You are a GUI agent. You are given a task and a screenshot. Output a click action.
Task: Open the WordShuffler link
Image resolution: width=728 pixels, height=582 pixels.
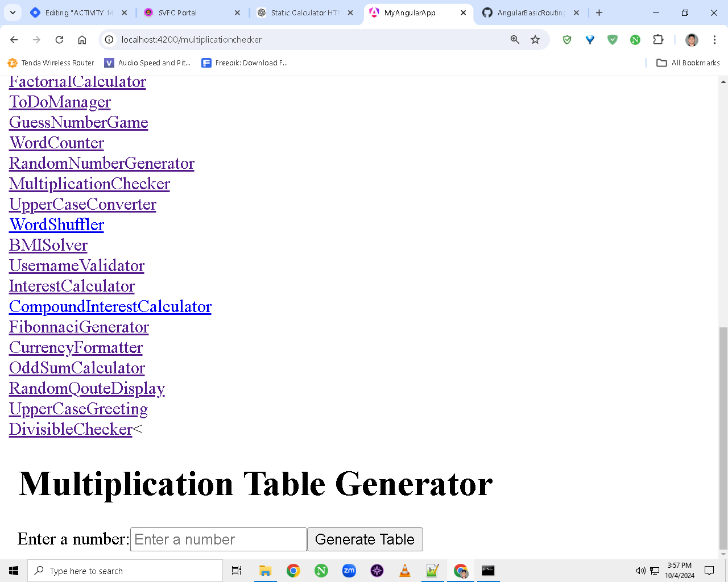[56, 225]
